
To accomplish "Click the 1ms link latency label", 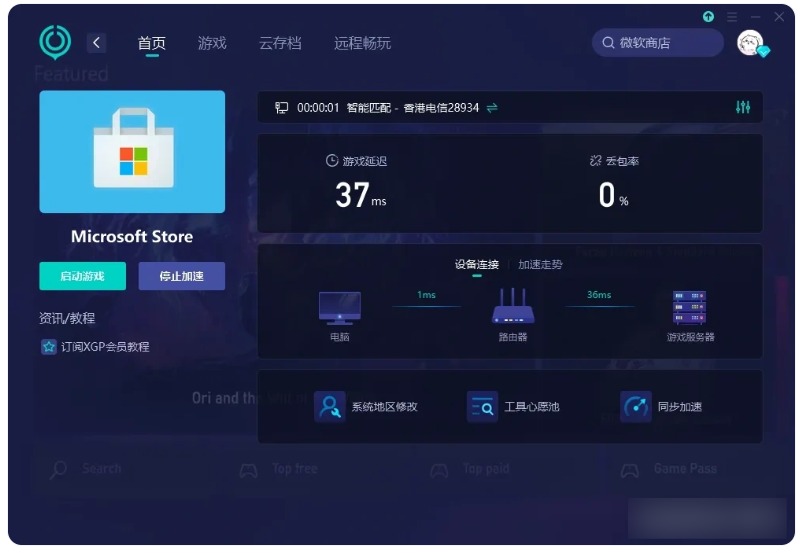I will tap(426, 294).
